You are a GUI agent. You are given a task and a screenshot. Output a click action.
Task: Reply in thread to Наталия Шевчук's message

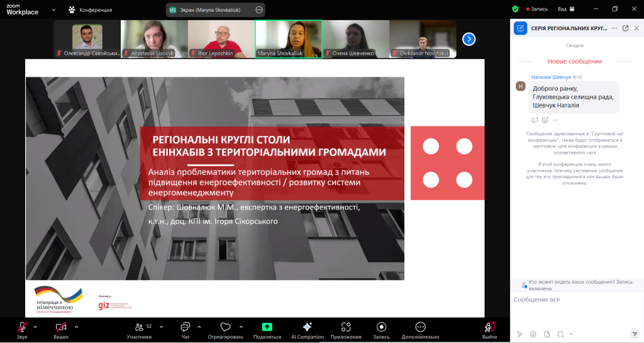535,120
